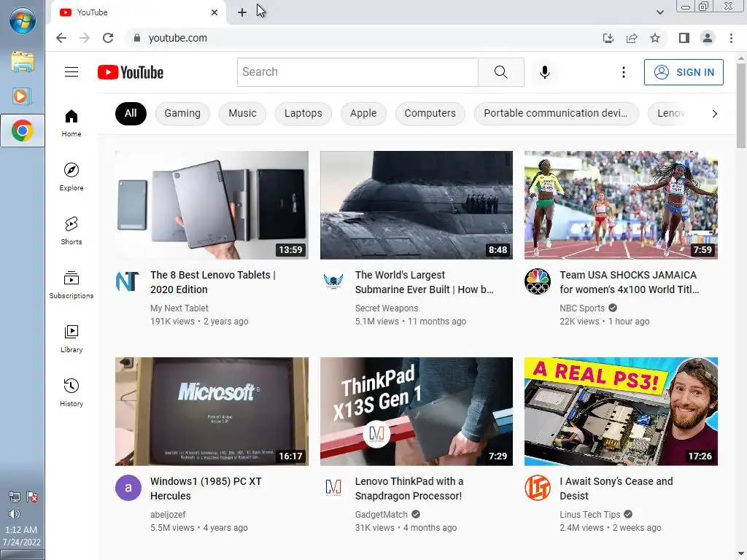This screenshot has height=560, width=747.
Task: Click browser forward arrow
Action: (x=85, y=38)
